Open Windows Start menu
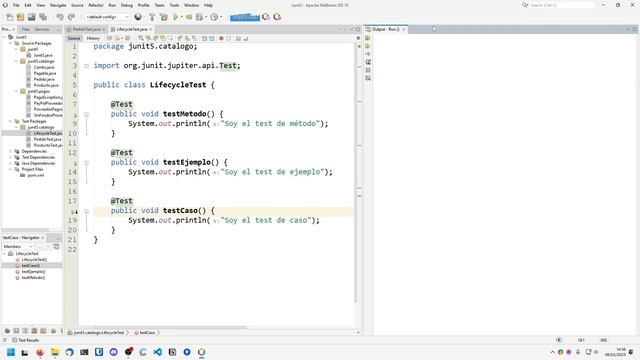 11,352
